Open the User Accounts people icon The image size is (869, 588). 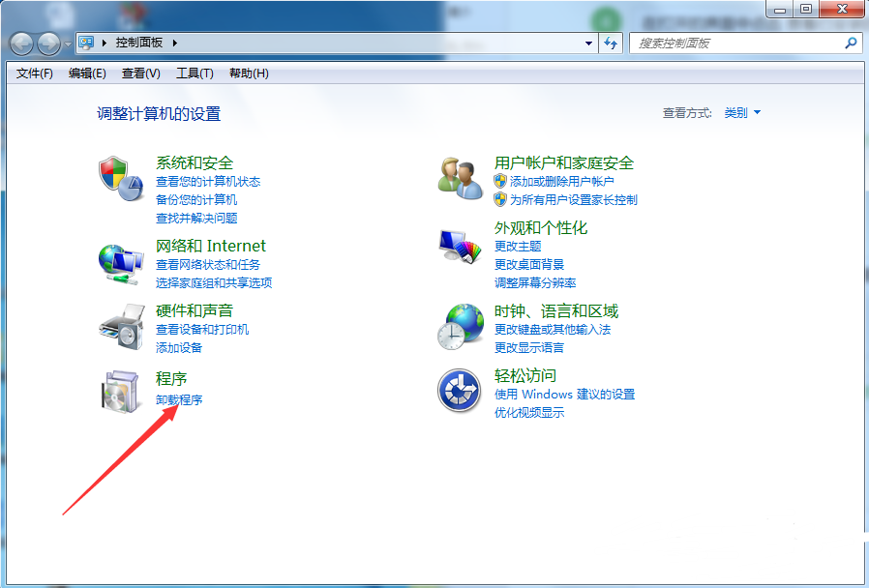[x=460, y=178]
